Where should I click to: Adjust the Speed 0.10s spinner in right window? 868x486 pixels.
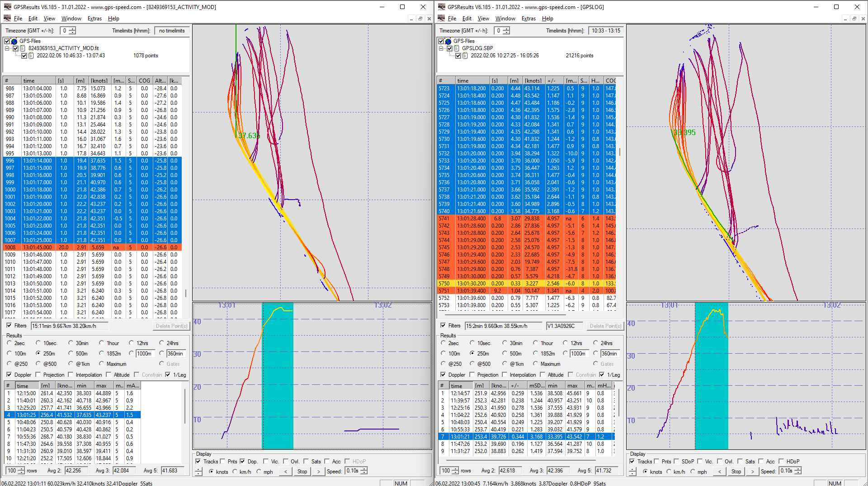point(798,471)
